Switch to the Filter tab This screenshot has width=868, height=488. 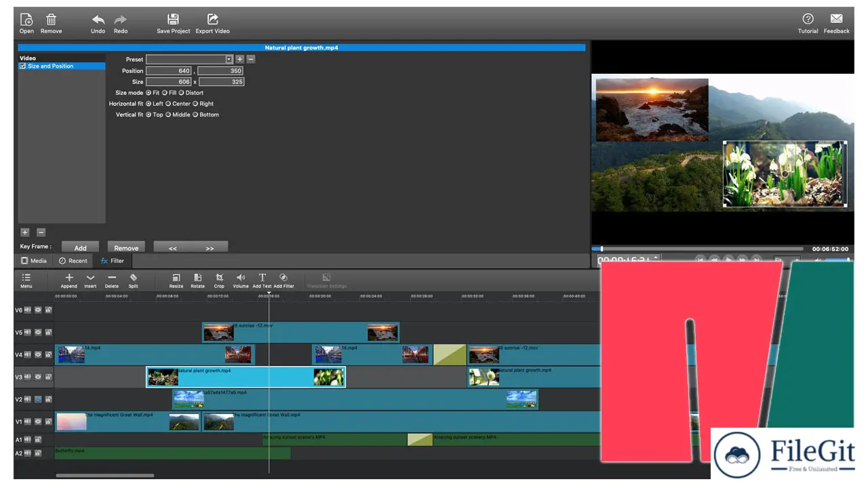tap(113, 261)
